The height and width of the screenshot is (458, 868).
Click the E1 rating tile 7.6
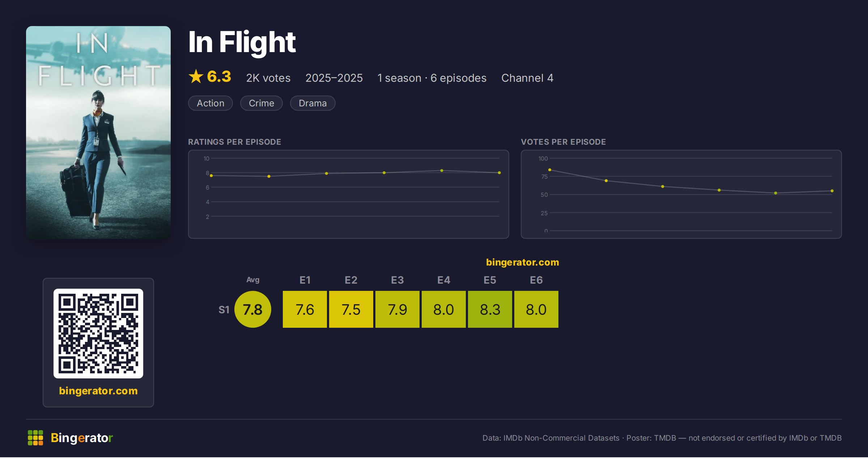(305, 309)
